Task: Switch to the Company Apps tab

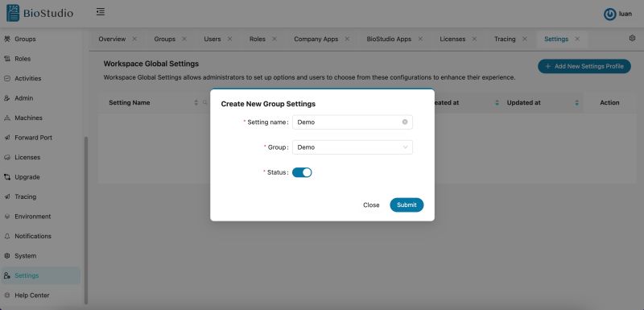Action: tap(316, 39)
